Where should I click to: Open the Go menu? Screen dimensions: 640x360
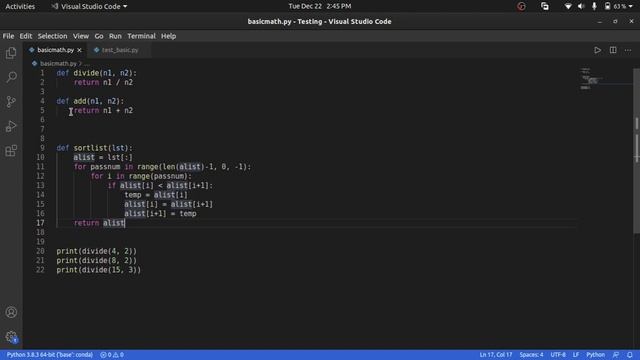(99, 36)
